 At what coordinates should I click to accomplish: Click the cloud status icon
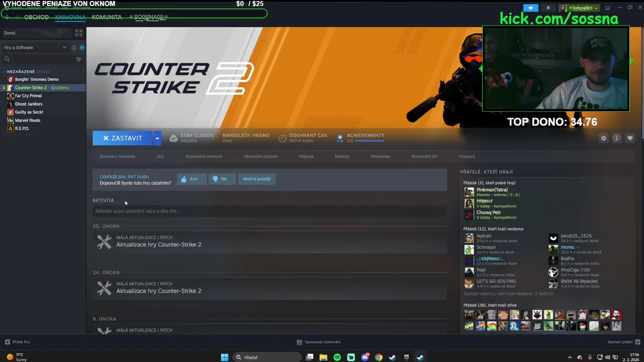tap(173, 138)
